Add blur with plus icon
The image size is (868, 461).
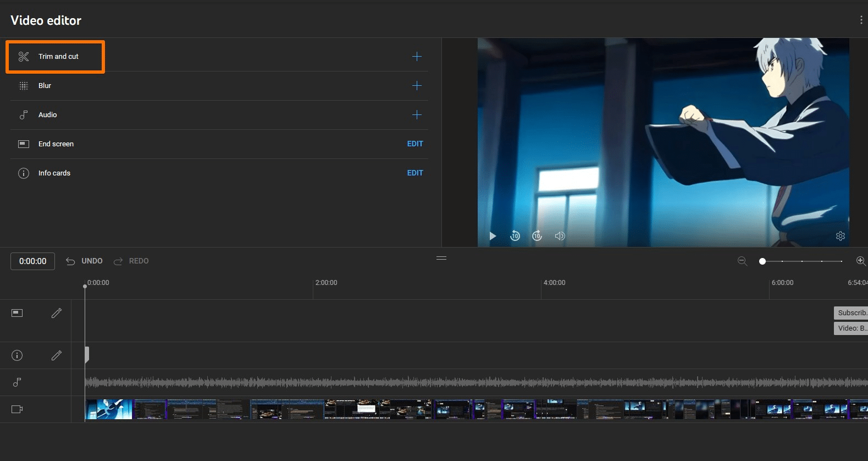(x=417, y=86)
